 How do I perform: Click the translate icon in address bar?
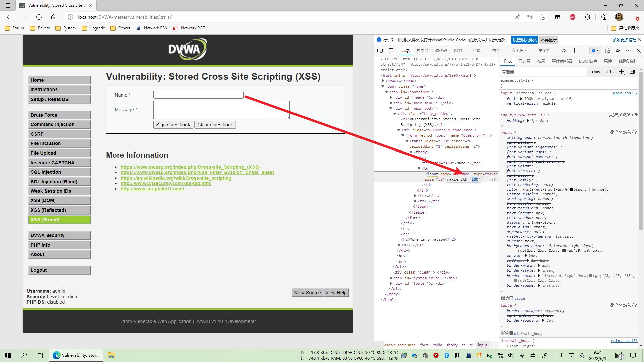(530, 17)
